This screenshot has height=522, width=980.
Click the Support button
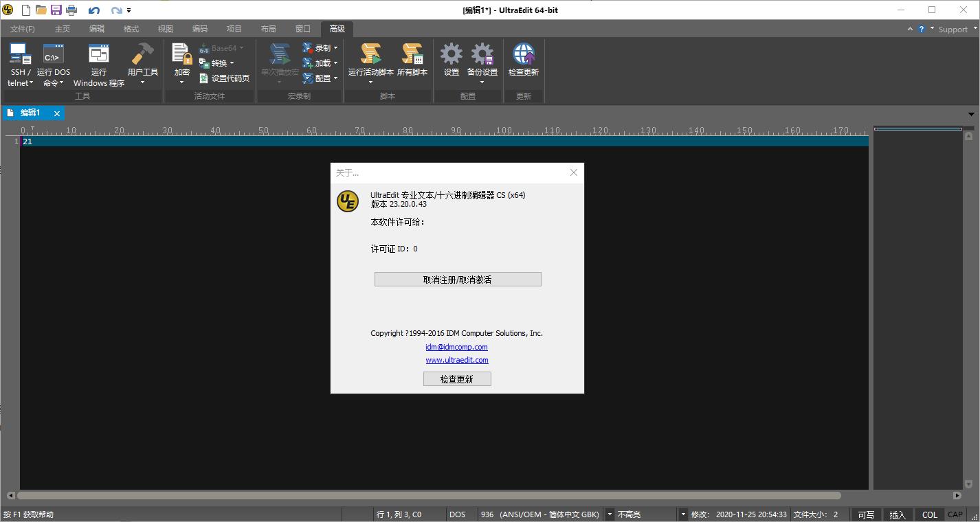(953, 30)
